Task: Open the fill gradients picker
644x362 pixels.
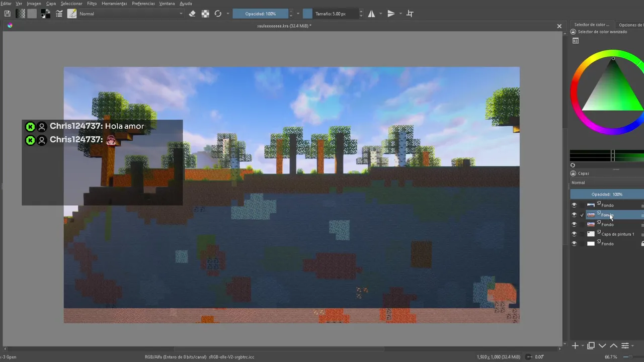Action: 21,14
